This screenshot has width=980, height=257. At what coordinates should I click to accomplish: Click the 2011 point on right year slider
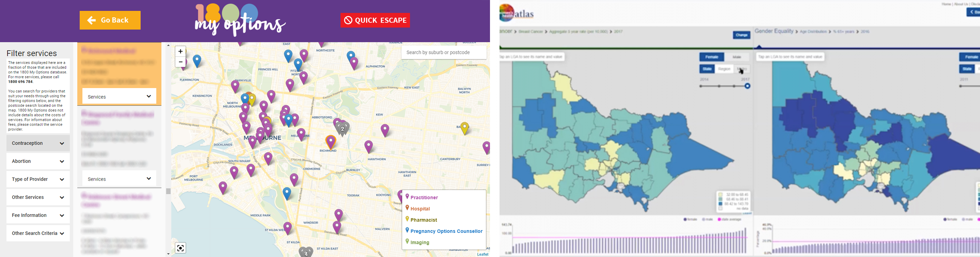[961, 86]
